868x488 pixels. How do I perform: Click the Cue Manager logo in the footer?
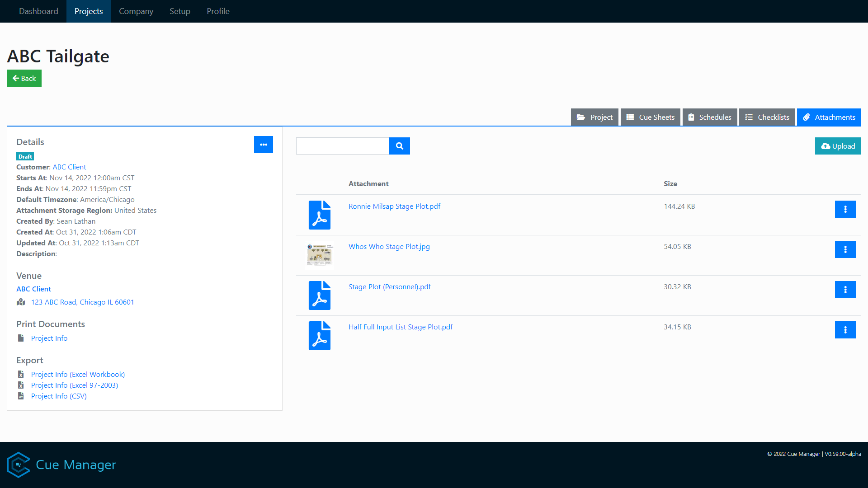tap(19, 465)
